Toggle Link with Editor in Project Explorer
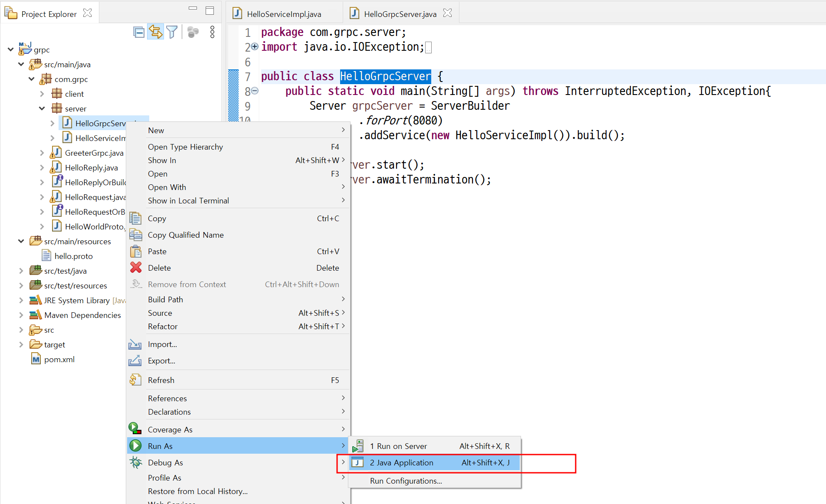This screenshot has height=504, width=826. pos(155,32)
